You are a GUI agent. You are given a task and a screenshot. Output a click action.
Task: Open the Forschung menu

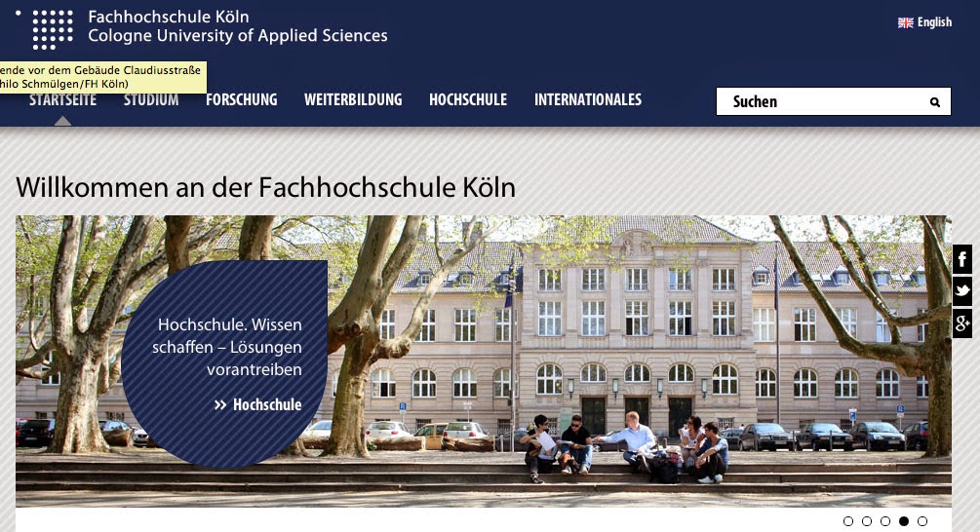click(242, 100)
